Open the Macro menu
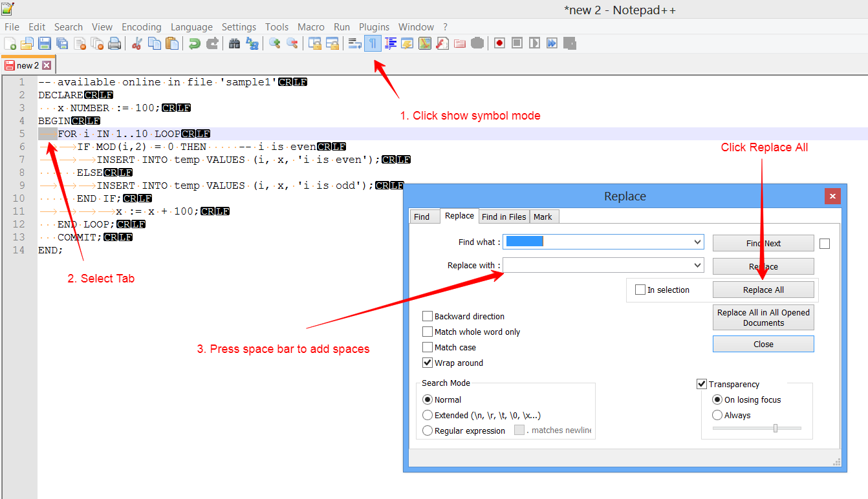 tap(311, 27)
